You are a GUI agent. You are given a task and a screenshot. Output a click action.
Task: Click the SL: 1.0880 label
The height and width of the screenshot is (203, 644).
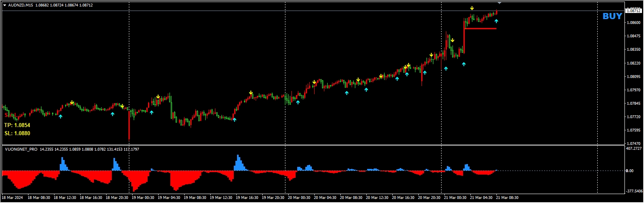17,133
